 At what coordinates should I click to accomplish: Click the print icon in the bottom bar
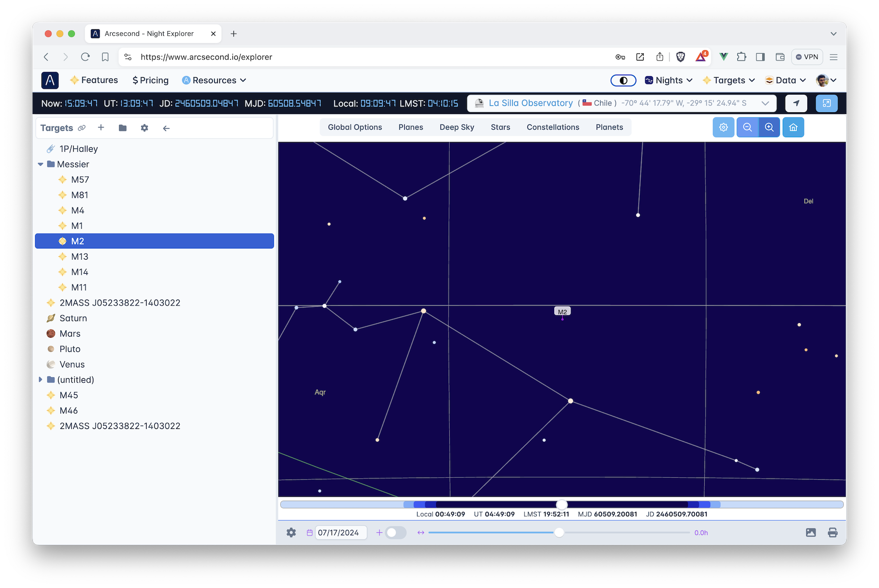[833, 532]
